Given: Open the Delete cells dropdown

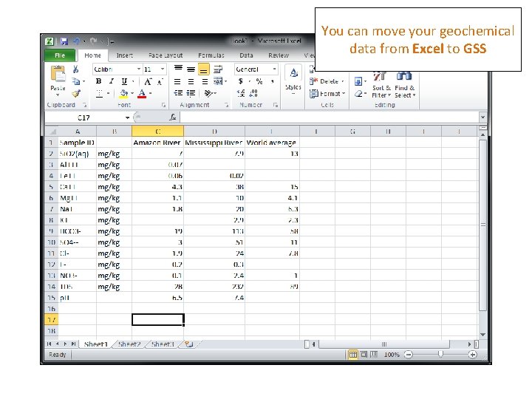Looking at the screenshot, I should [x=327, y=81].
